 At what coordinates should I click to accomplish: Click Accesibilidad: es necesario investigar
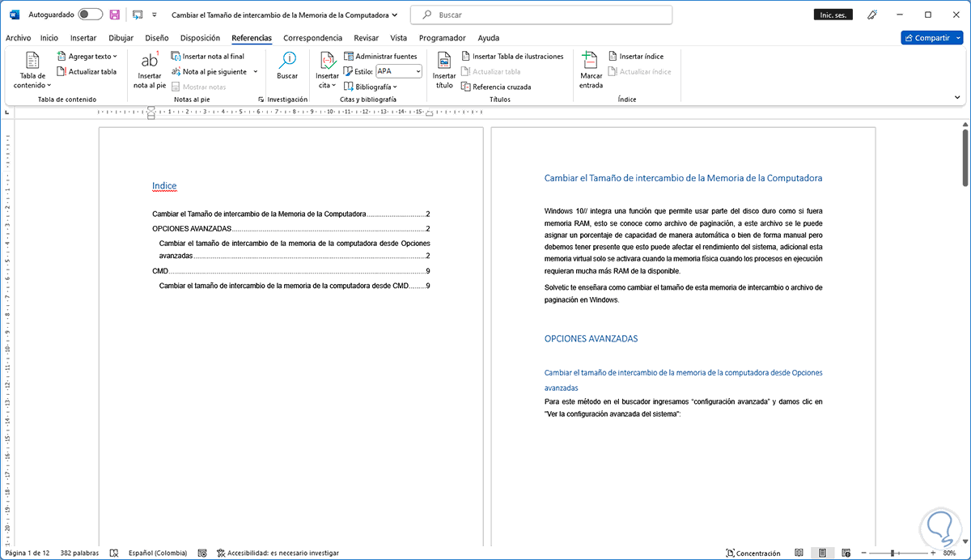278,553
